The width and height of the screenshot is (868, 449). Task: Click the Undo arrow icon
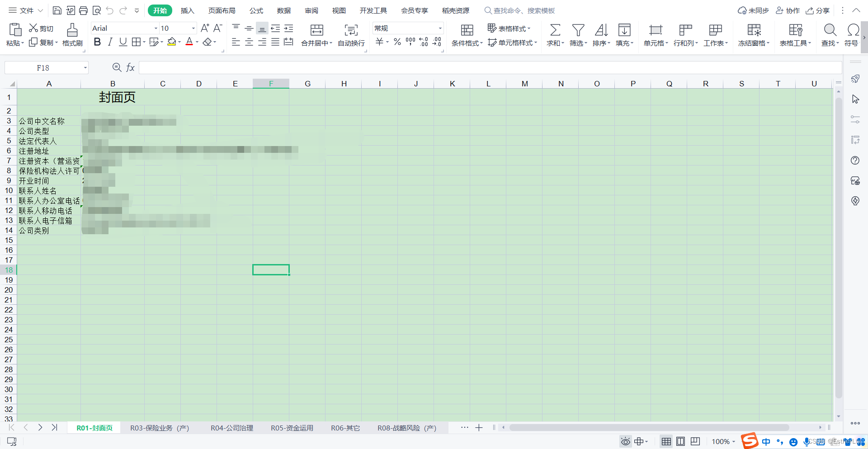109,10
